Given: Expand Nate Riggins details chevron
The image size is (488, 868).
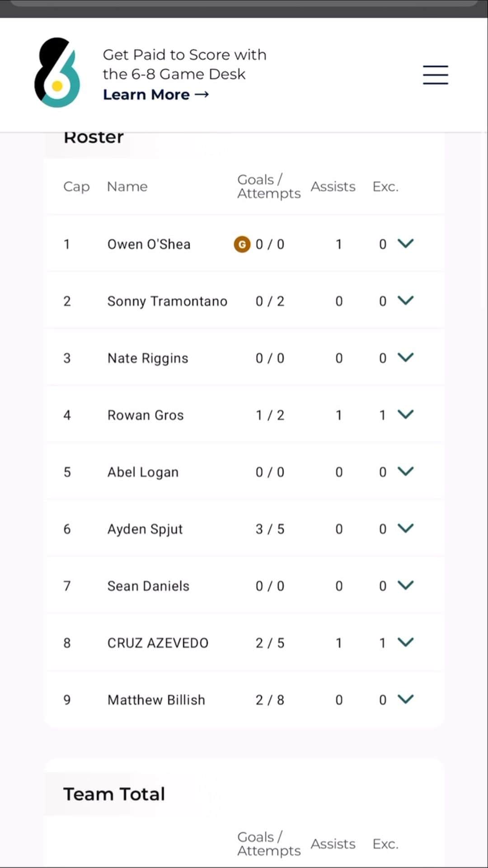Looking at the screenshot, I should tap(406, 358).
